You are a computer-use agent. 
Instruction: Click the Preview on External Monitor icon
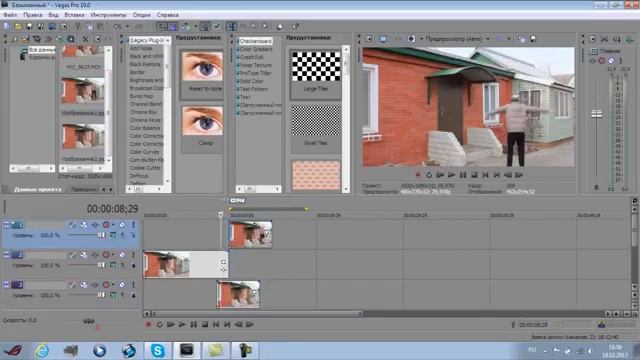point(383,39)
